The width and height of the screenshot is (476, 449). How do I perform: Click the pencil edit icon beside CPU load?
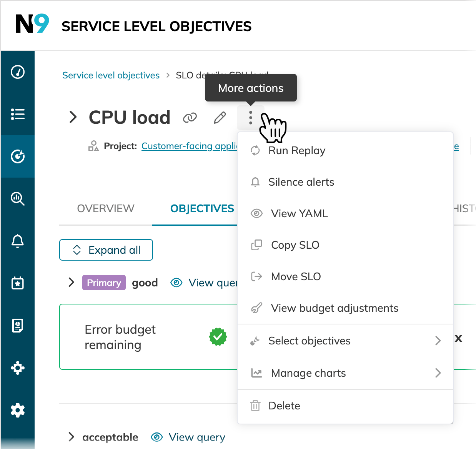coord(220,118)
